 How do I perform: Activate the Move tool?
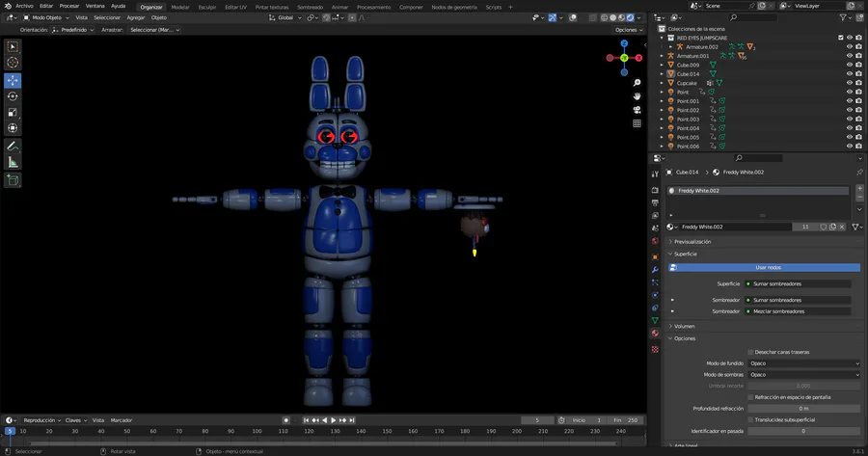tap(13, 80)
